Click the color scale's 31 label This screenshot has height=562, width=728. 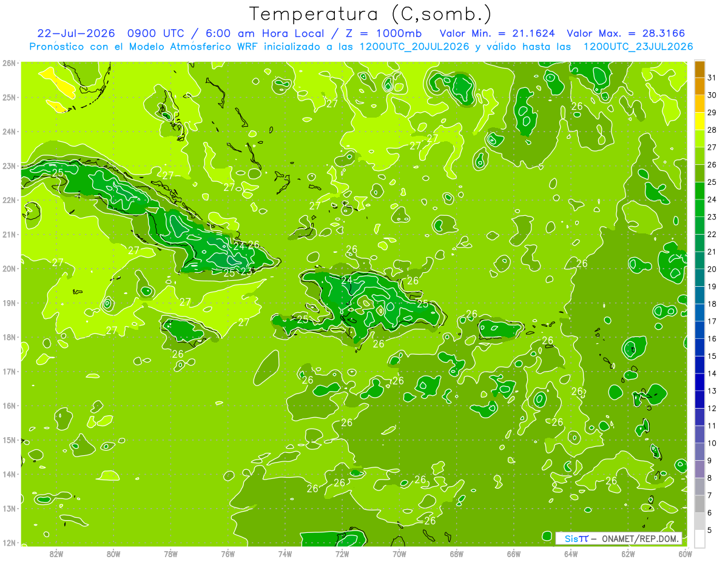click(712, 78)
